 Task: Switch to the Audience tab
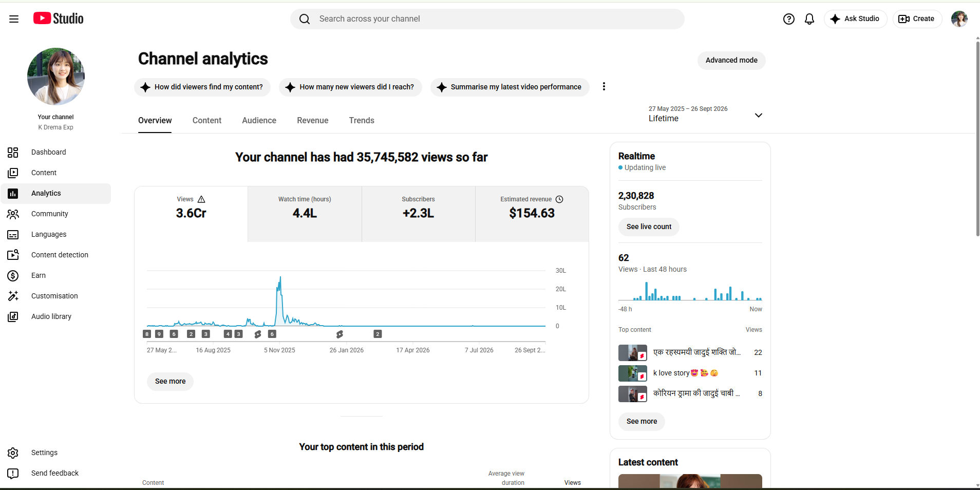pyautogui.click(x=259, y=120)
